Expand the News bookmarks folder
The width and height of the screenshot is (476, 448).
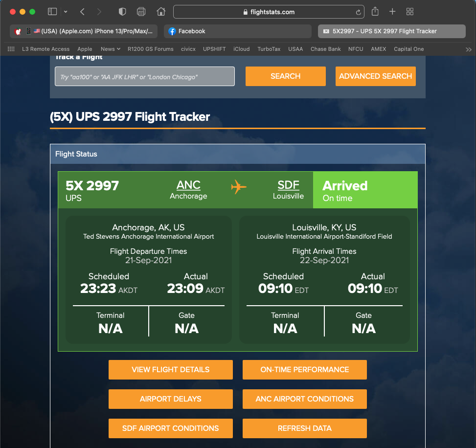tap(111, 49)
